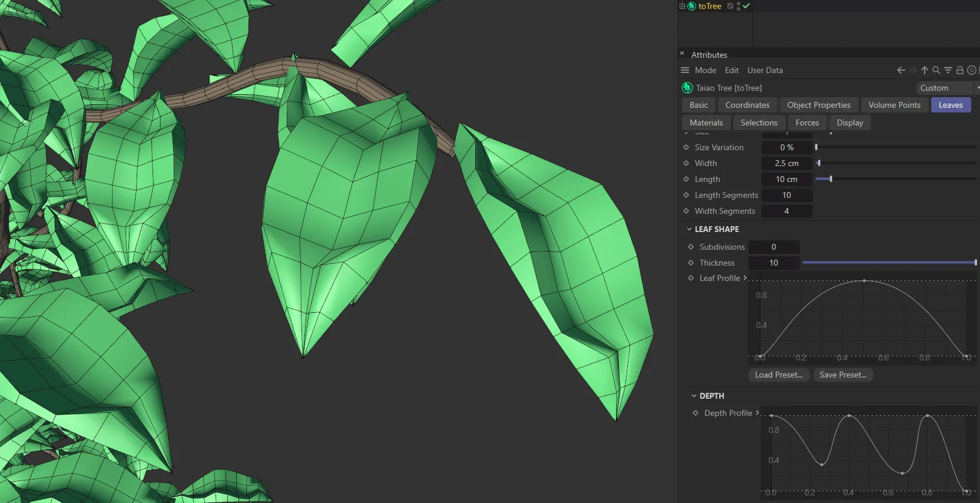Toggle the Width keyframe diamond
The width and height of the screenshot is (980, 503).
pyautogui.click(x=686, y=163)
